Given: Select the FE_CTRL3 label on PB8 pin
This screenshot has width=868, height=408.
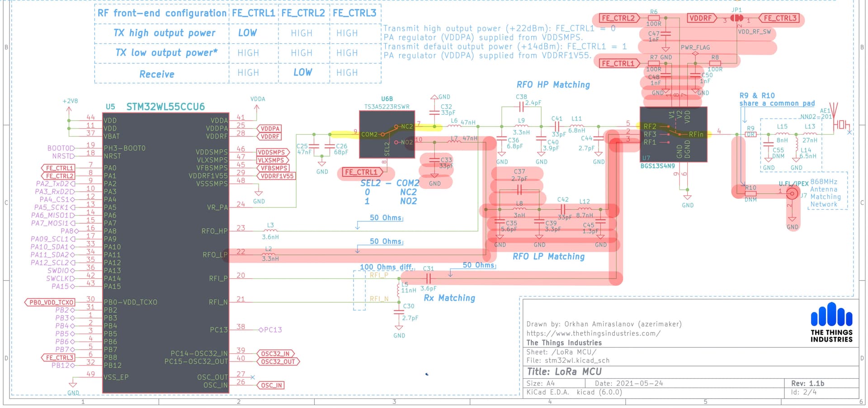Looking at the screenshot, I should tap(58, 357).
